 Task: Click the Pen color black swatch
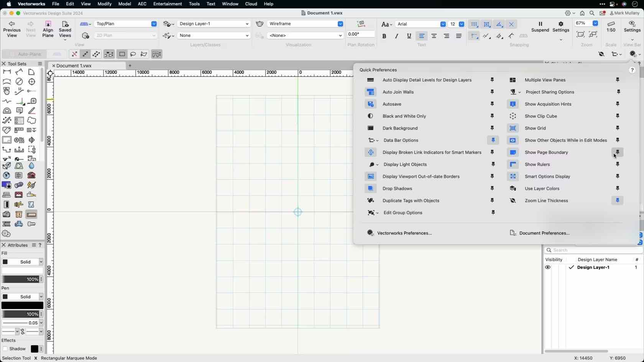[23, 306]
